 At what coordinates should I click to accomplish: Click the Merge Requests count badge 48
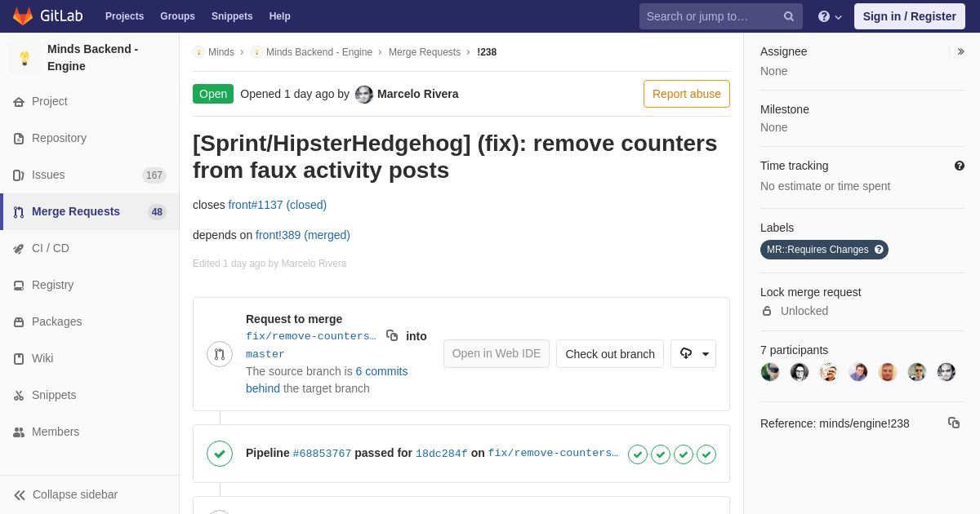click(x=157, y=212)
